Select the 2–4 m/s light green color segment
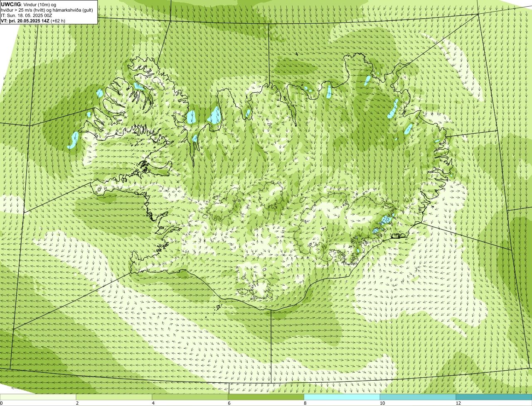This screenshot has height=406, width=532. pos(114,397)
